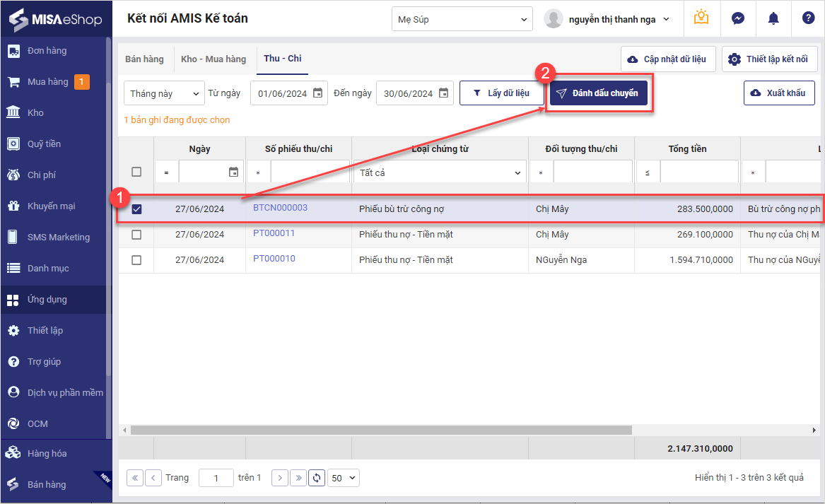Open the ≤ operator for Tổng tiền
The image size is (825, 504).
pos(647,172)
